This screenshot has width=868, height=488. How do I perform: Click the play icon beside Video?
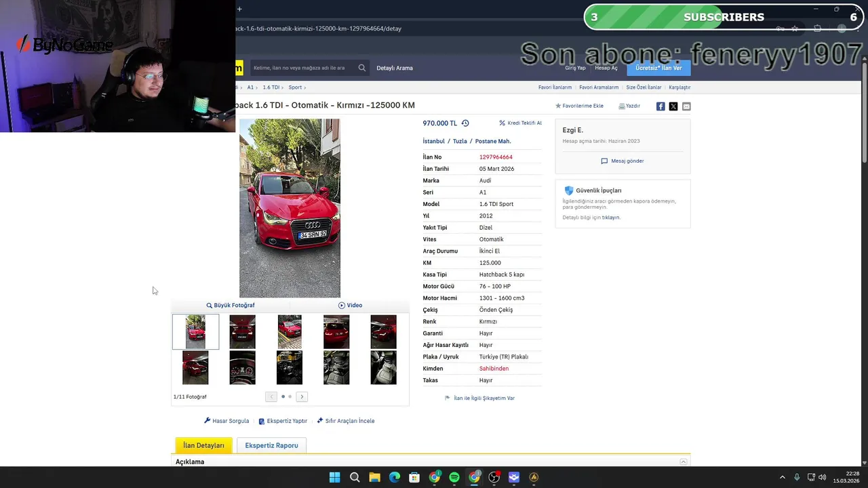coord(342,306)
